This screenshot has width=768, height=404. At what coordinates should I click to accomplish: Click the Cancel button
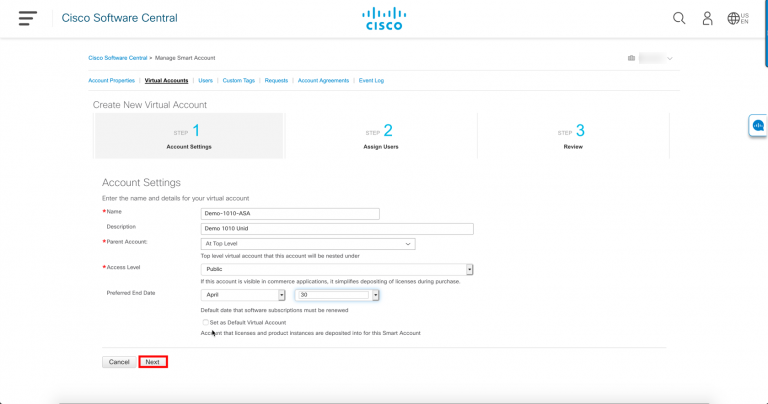pyautogui.click(x=119, y=362)
